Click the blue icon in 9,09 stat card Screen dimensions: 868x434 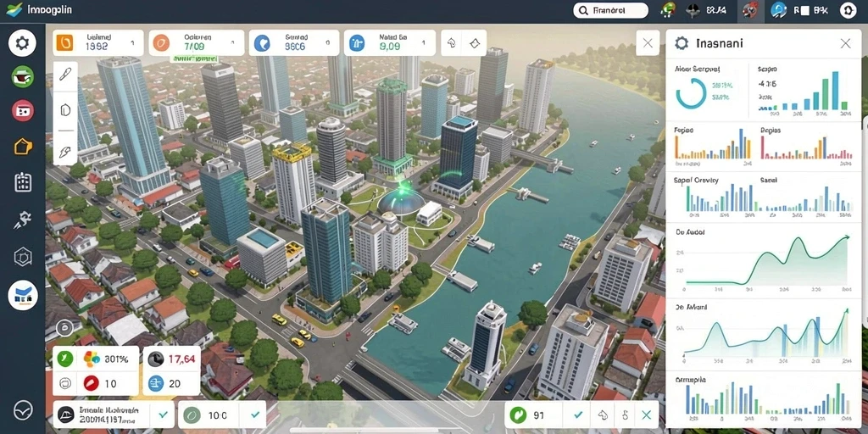pyautogui.click(x=357, y=43)
